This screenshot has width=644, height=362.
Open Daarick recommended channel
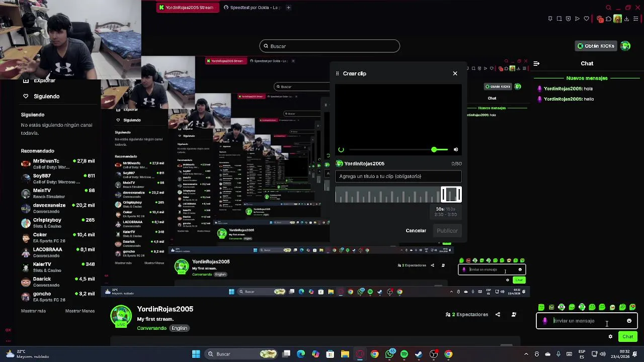(58, 282)
